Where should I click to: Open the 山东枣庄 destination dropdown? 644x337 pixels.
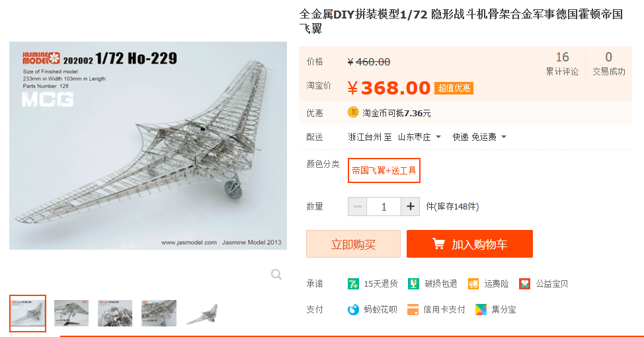pos(419,137)
